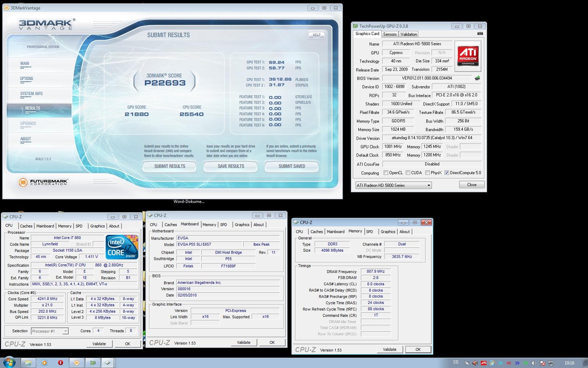
Task: Click Validate in the CPU-Z Memory window
Action: pyautogui.click(x=390, y=349)
